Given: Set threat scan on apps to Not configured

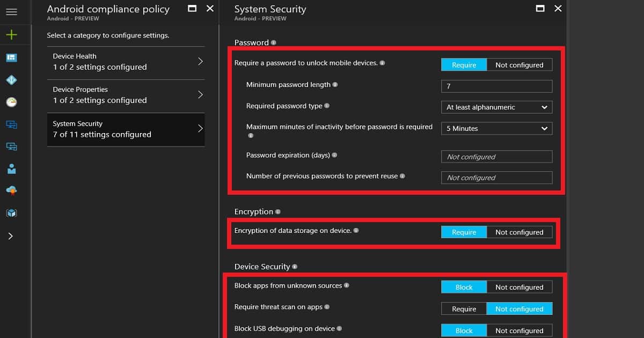Looking at the screenshot, I should point(519,309).
